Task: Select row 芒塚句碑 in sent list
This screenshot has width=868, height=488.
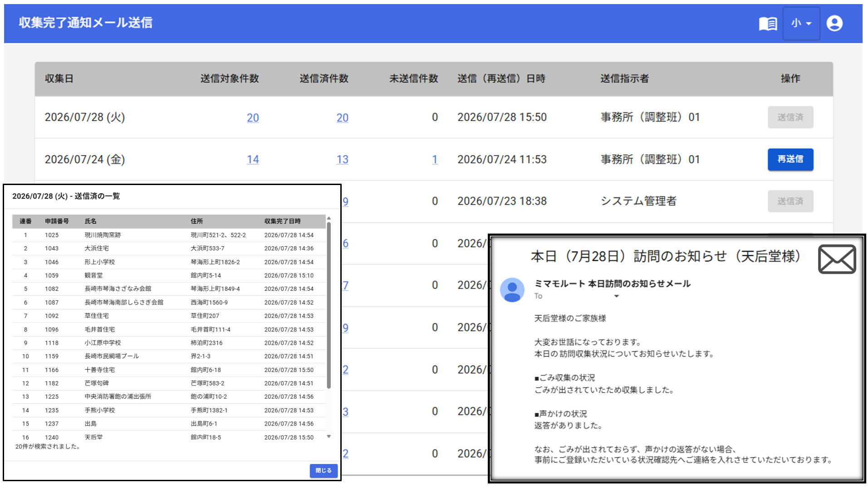Action: click(x=169, y=383)
